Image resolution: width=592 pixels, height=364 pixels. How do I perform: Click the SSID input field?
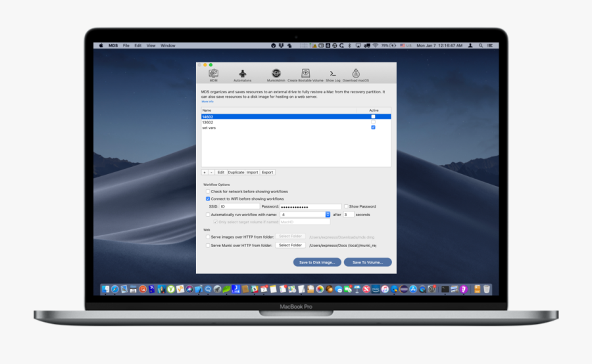[239, 206]
